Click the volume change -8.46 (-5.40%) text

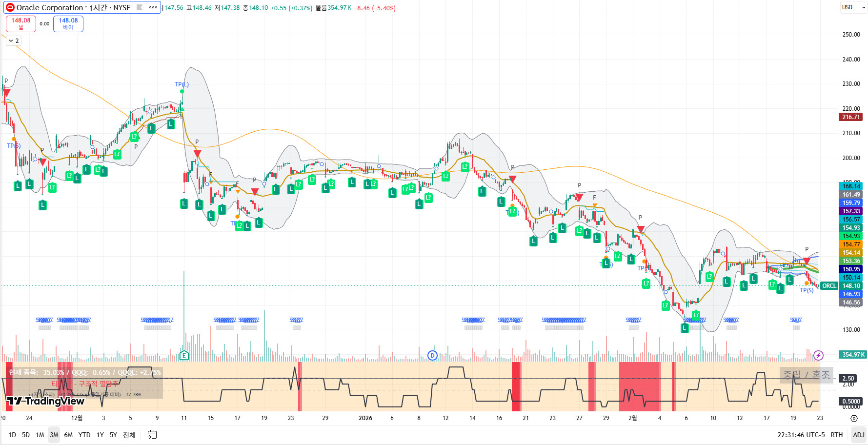coord(375,8)
